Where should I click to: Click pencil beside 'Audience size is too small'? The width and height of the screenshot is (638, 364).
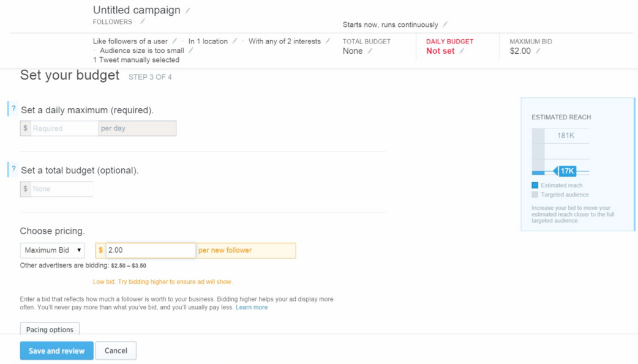pos(191,51)
